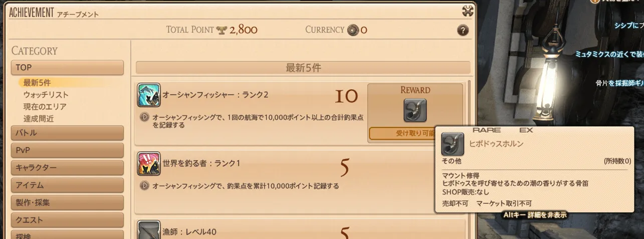This screenshot has width=644, height=239.
Task: Select 最新5件 in the TOP category
Action: pos(37,82)
